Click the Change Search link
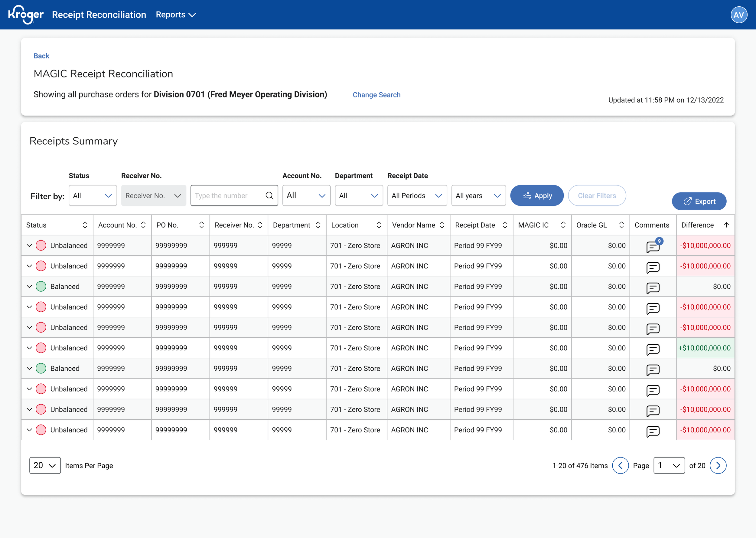Image resolution: width=756 pixels, height=538 pixels. (376, 95)
